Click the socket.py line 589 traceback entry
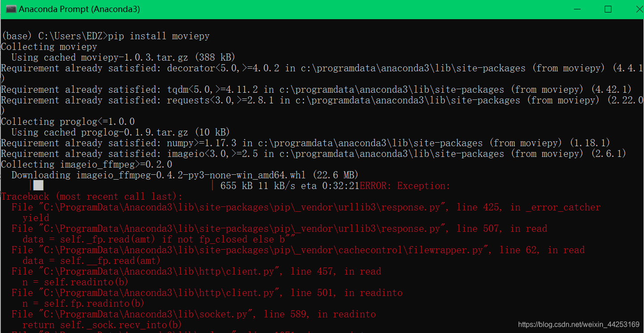The width and height of the screenshot is (644, 333). (x=194, y=314)
